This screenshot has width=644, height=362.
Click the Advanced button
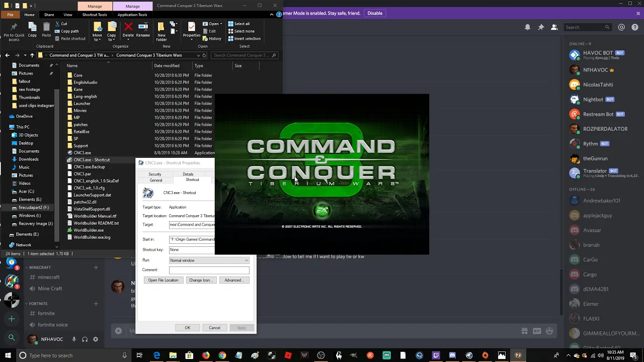point(234,280)
